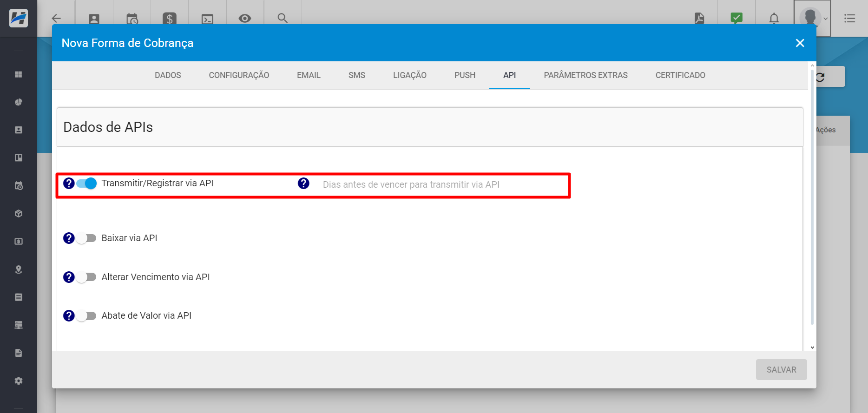The image size is (868, 413).
Task: Click the green checkmark chat icon
Action: pyautogui.click(x=736, y=18)
